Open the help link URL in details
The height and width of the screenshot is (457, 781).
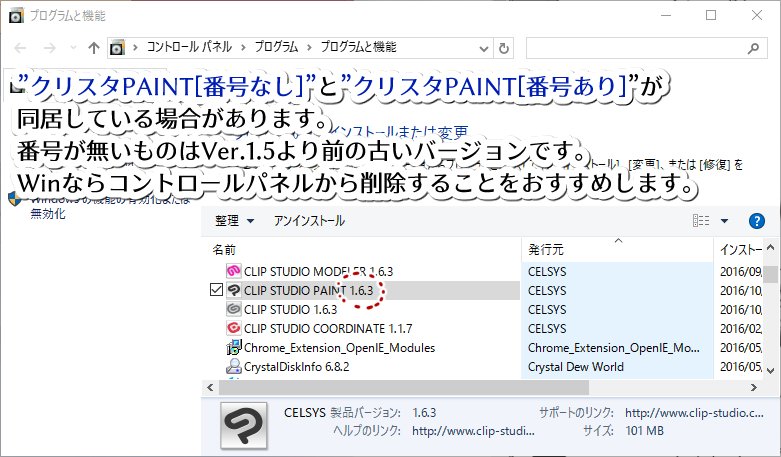tap(473, 431)
